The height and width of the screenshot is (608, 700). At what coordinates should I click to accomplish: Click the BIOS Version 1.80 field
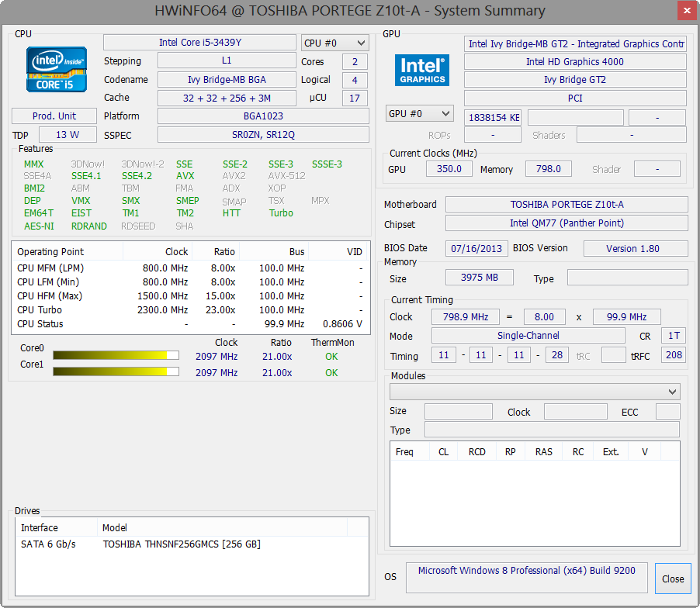(x=636, y=248)
